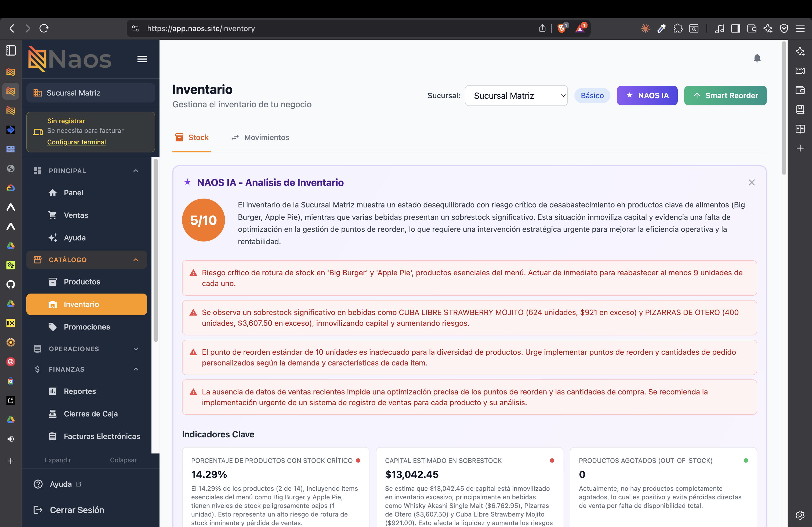
Task: Switch to the Movimientos tab
Action: (x=260, y=137)
